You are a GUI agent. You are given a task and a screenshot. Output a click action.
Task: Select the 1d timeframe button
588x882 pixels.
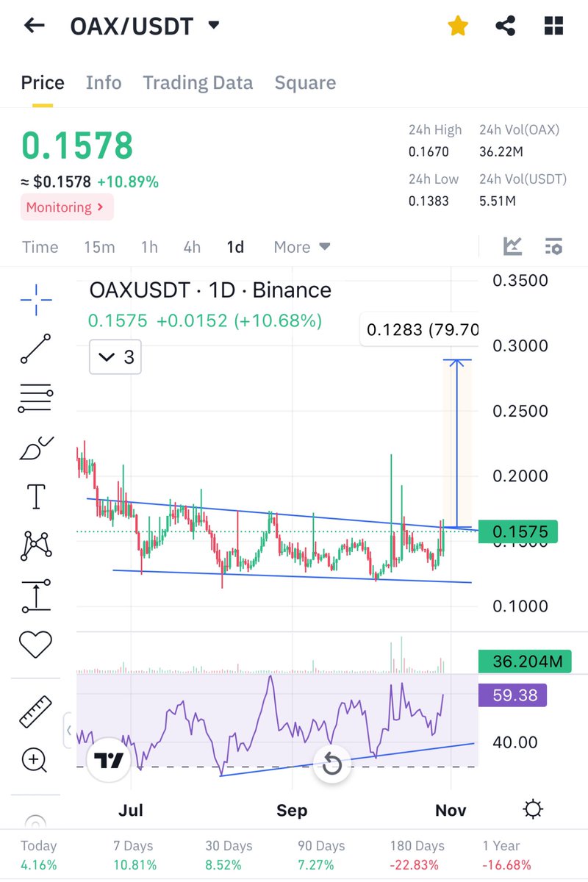tap(235, 247)
